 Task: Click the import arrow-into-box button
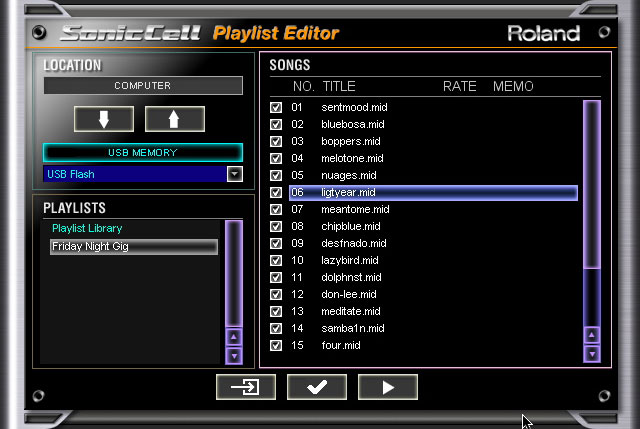pos(246,387)
